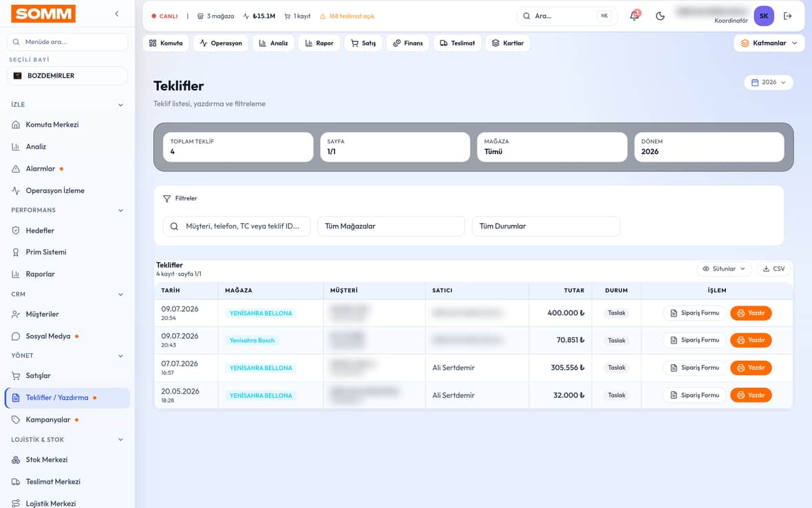
Task: Open Sipariş Formu for the 32.000 ₺ offer
Action: (x=694, y=395)
